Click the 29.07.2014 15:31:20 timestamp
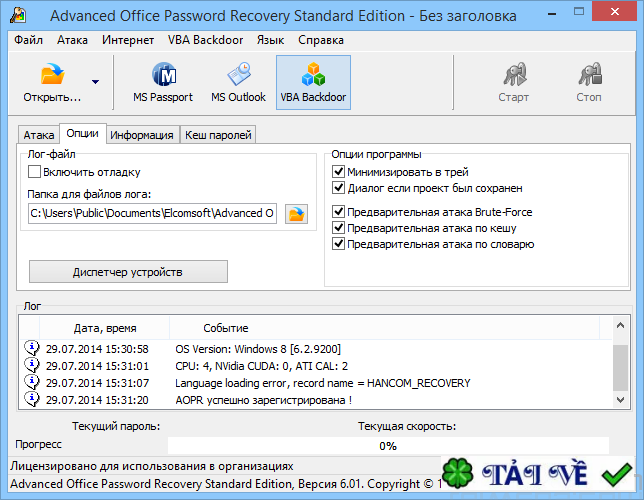Image resolution: width=644 pixels, height=500 pixels. tap(97, 400)
